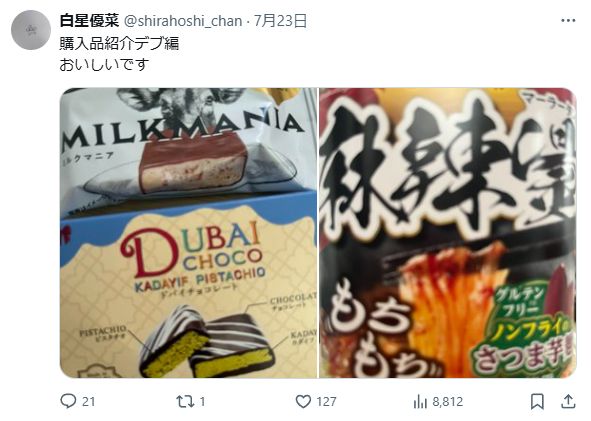Open the three-dot more options menu

[568, 20]
